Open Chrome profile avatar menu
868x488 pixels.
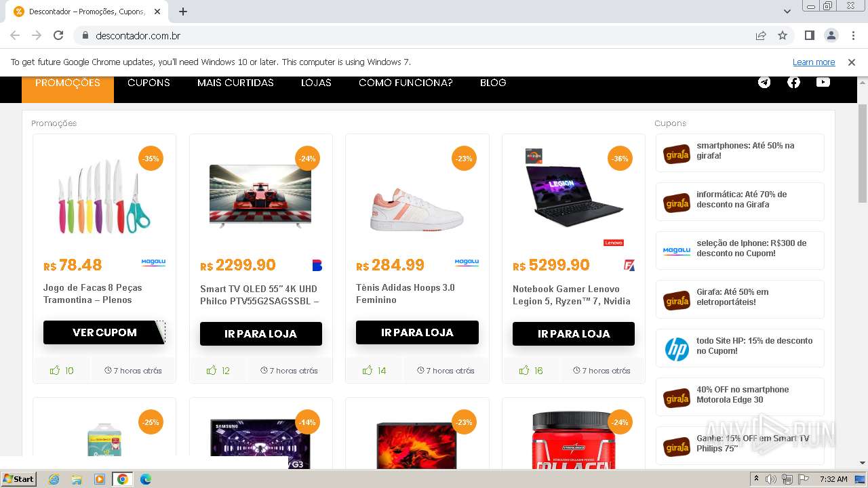point(831,35)
